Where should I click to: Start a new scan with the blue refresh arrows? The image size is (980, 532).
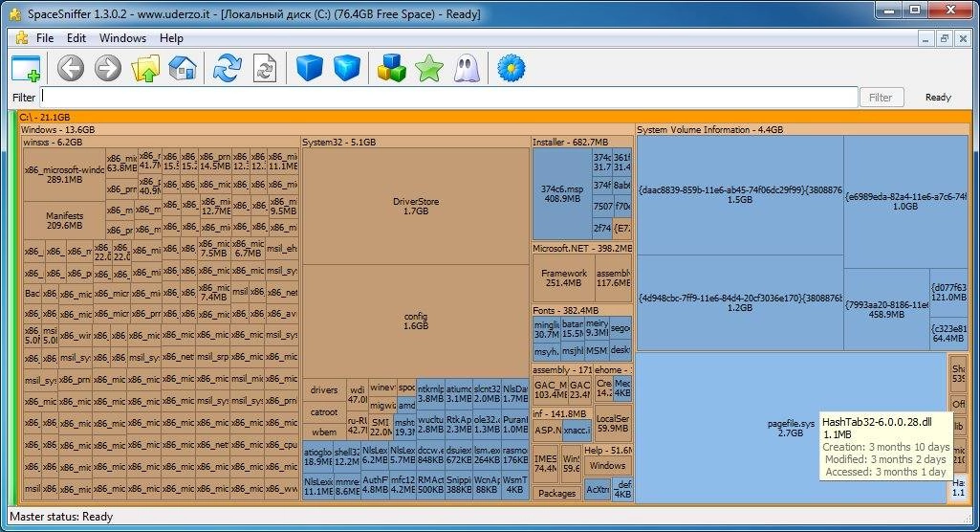(227, 68)
